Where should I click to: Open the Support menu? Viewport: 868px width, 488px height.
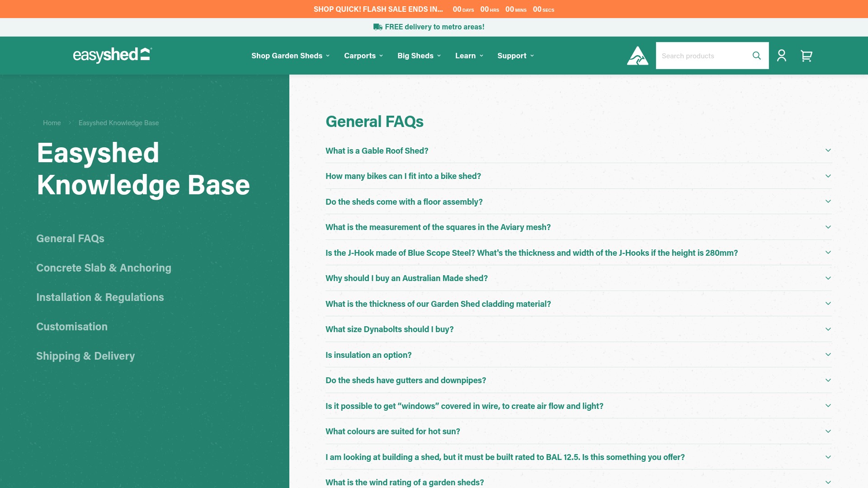click(x=515, y=56)
